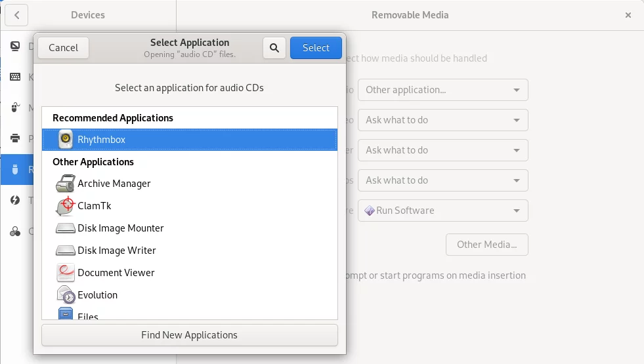Cancel the Select Application dialog
644x364 pixels.
(x=63, y=48)
